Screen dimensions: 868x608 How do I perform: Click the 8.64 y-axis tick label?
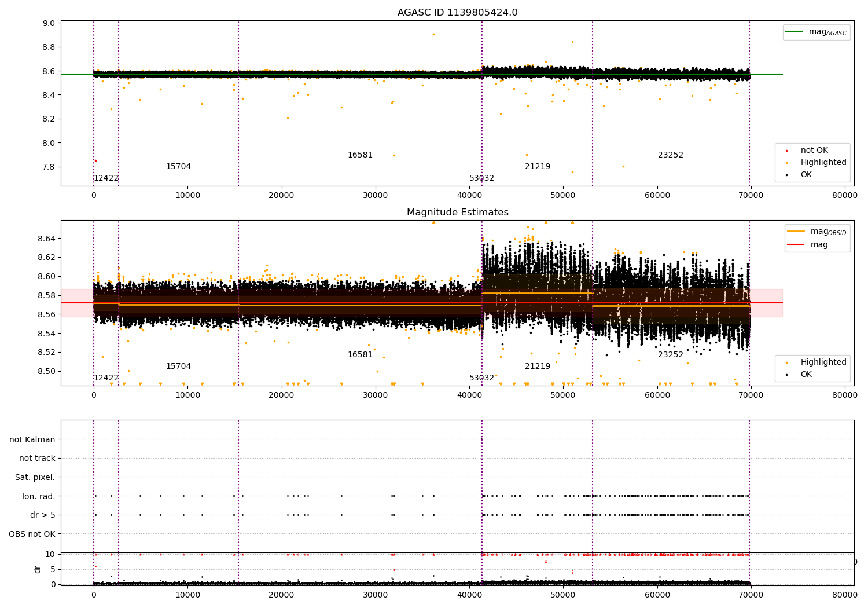(x=46, y=239)
